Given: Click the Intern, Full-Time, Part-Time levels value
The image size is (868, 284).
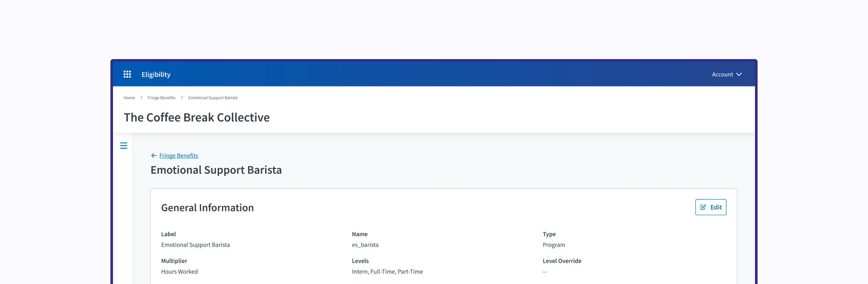Looking at the screenshot, I should click(387, 271).
